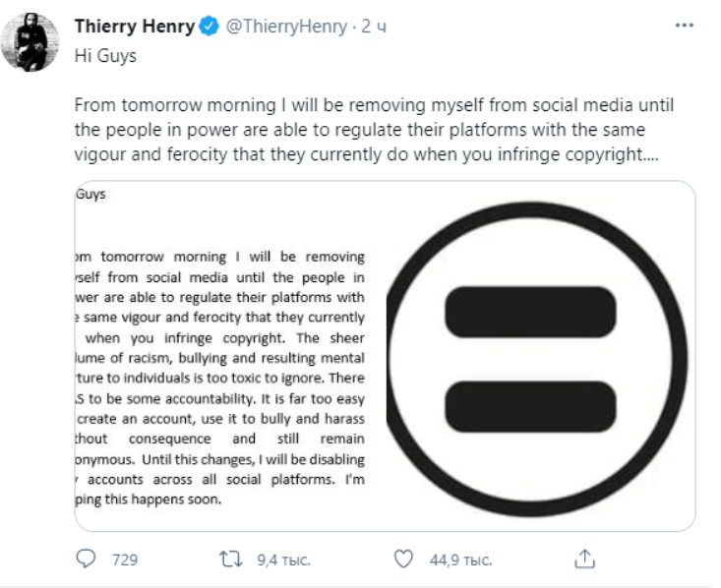Open the Thierry Henry display name link

(x=134, y=27)
